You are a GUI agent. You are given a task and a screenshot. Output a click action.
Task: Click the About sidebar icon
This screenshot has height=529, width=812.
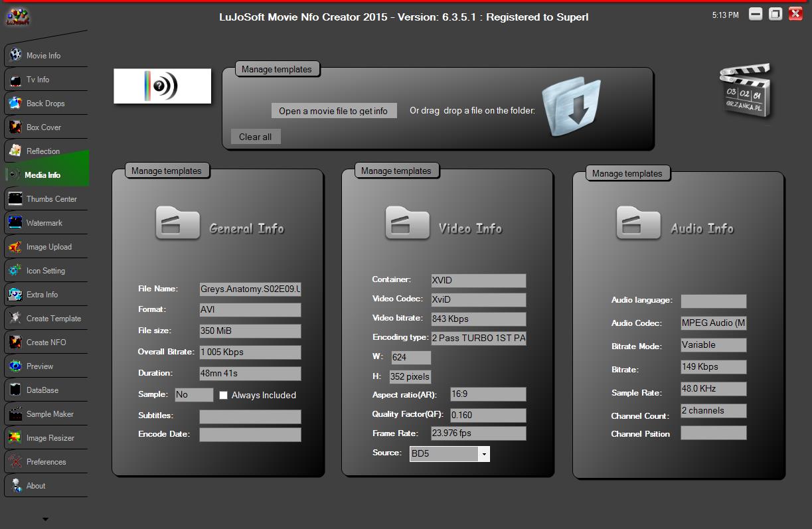point(15,485)
